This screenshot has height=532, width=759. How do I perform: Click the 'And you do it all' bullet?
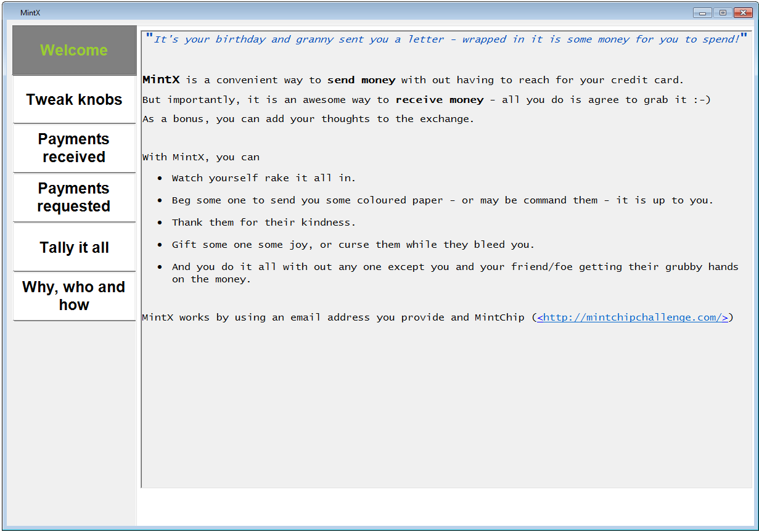(x=455, y=273)
